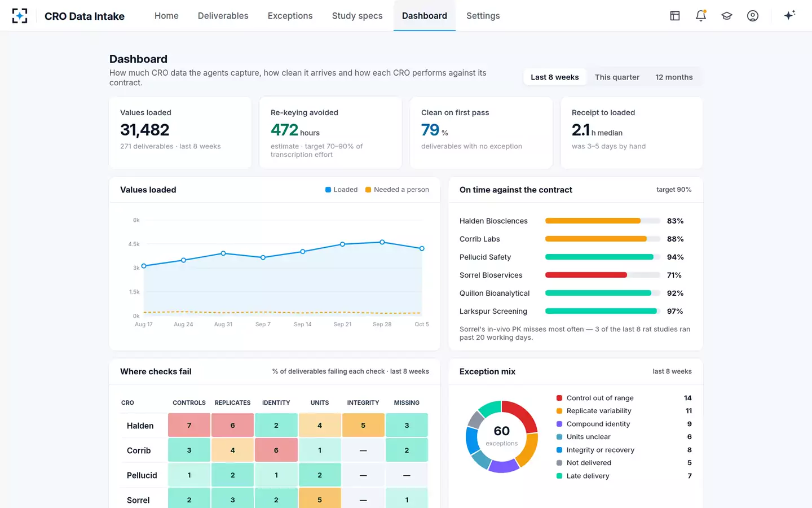
Task: Click the Aug 31 data point on chart
Action: (x=223, y=253)
